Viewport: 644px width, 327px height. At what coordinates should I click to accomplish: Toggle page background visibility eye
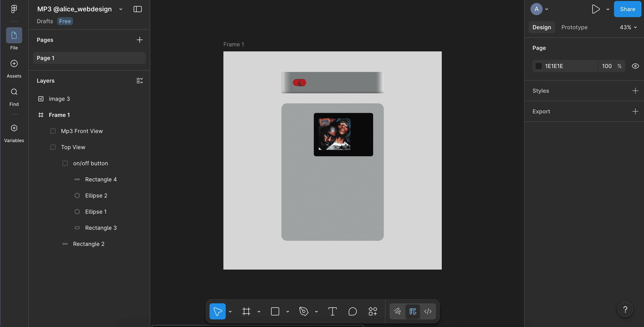[x=635, y=66]
